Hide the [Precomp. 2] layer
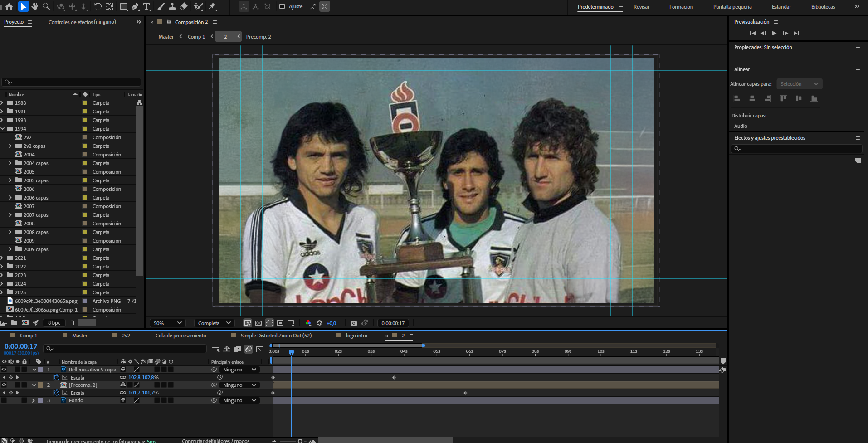The width and height of the screenshot is (868, 443). click(4, 385)
